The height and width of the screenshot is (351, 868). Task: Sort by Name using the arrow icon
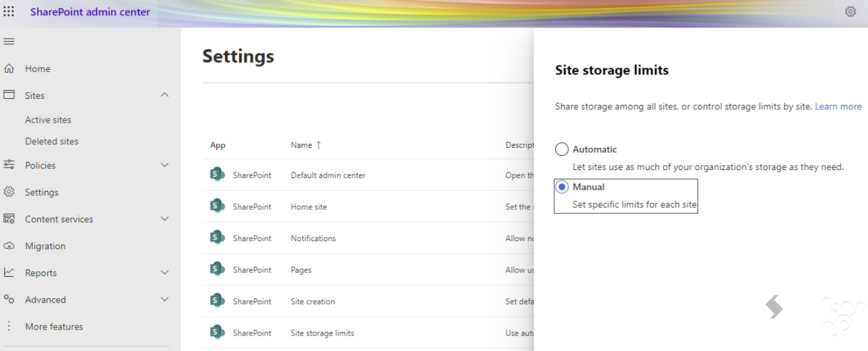[x=318, y=145]
